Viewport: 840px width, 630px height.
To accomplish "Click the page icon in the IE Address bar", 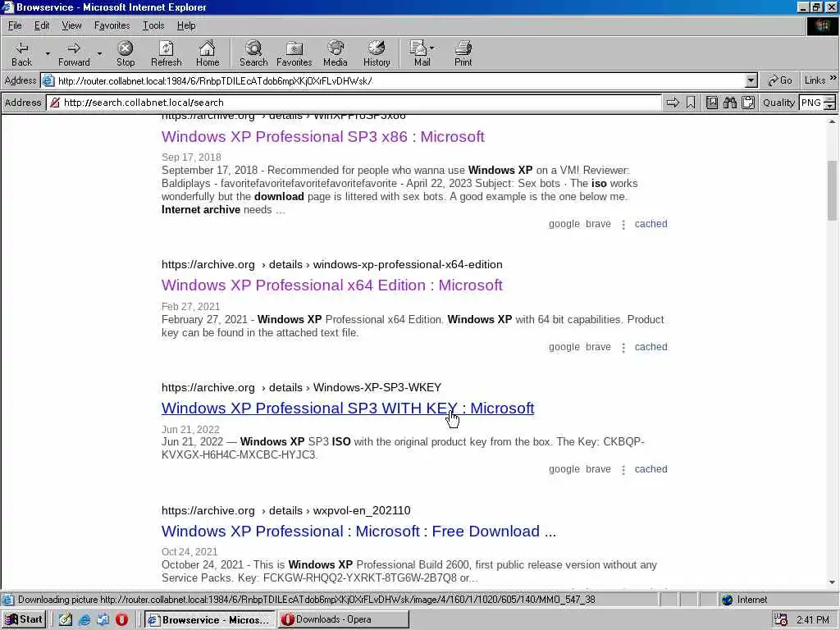I will click(48, 81).
